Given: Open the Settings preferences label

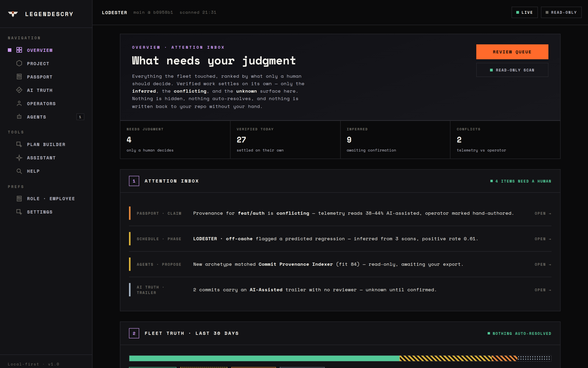Looking at the screenshot, I should click(40, 212).
